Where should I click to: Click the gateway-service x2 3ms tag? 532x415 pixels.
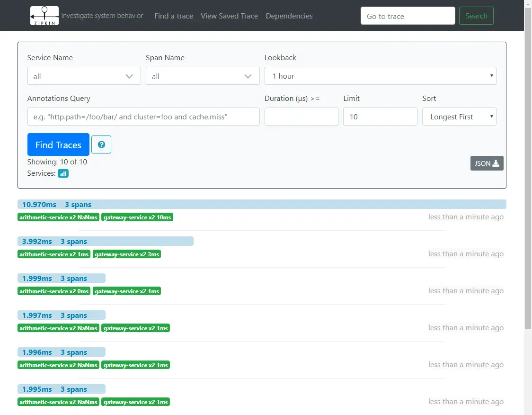(127, 254)
